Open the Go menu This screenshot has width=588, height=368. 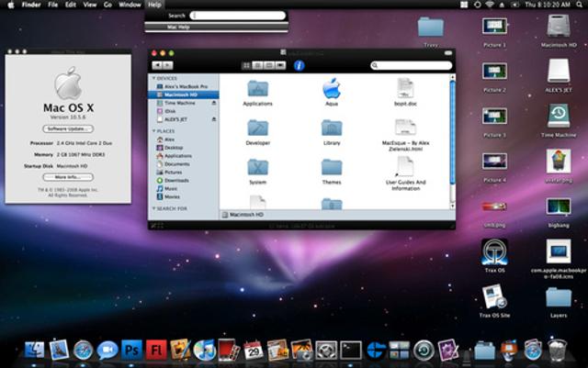point(107,5)
